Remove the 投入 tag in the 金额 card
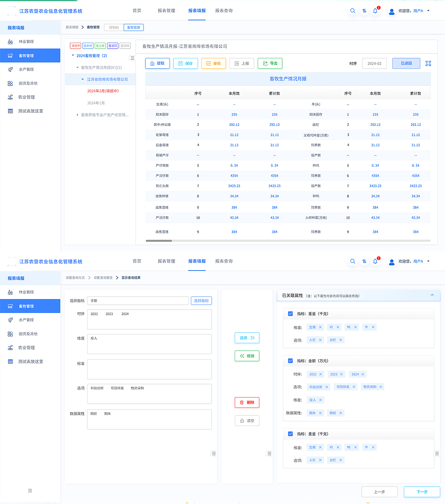Screen dimensions: 445x504 320,400
